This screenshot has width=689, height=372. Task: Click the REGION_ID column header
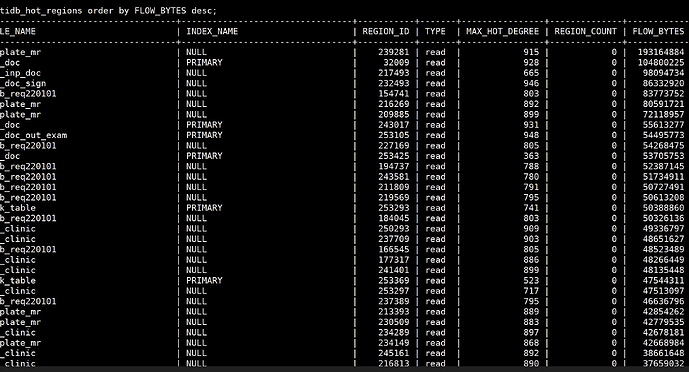pos(386,32)
